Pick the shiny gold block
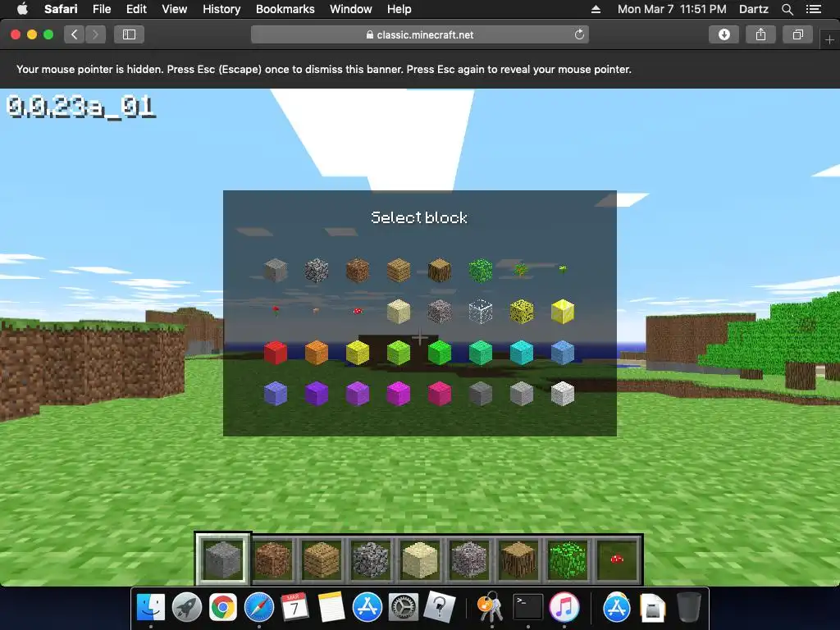This screenshot has width=840, height=630. (563, 311)
